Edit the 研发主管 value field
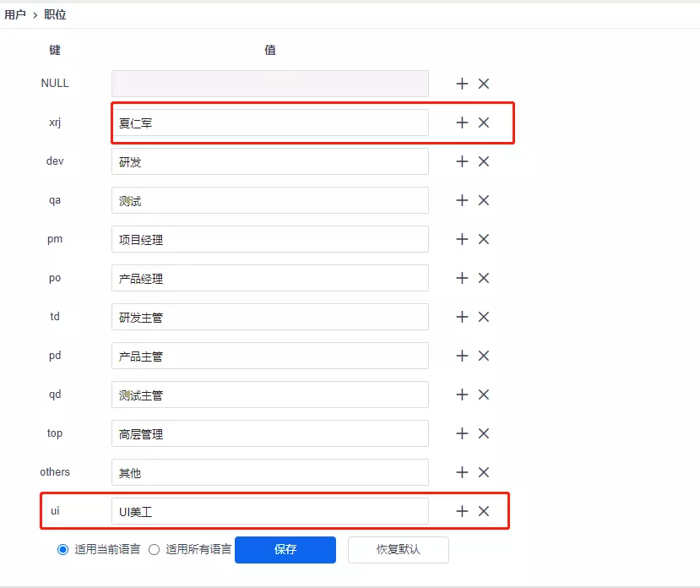The width and height of the screenshot is (700, 588). pos(270,317)
